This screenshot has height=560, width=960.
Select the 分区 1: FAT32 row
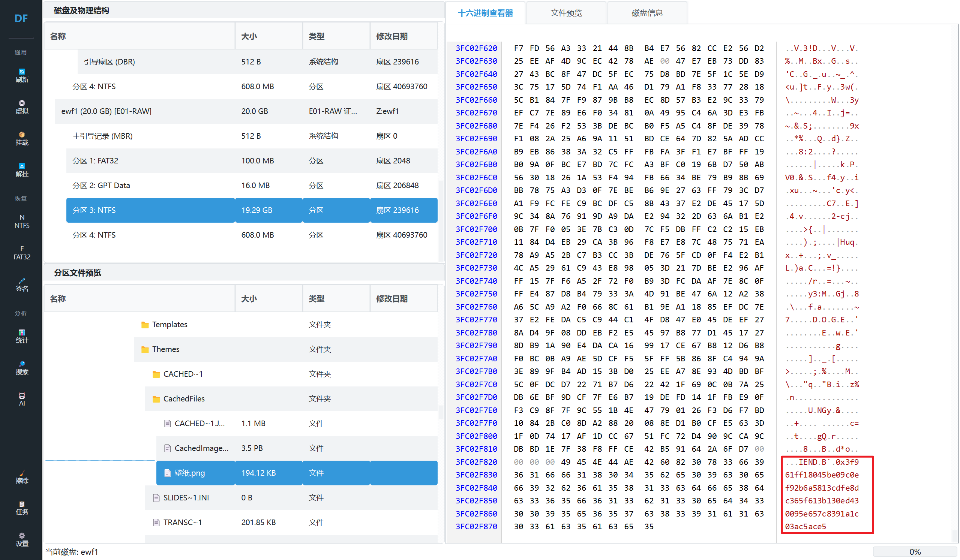[x=95, y=161]
